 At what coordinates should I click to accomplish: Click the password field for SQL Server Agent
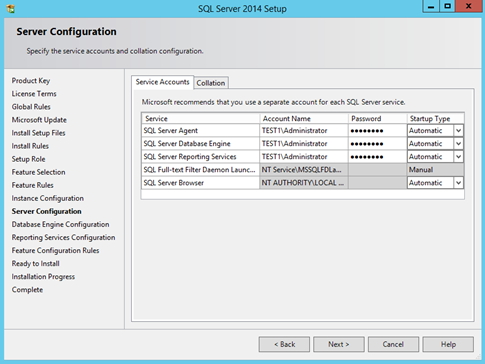click(377, 130)
